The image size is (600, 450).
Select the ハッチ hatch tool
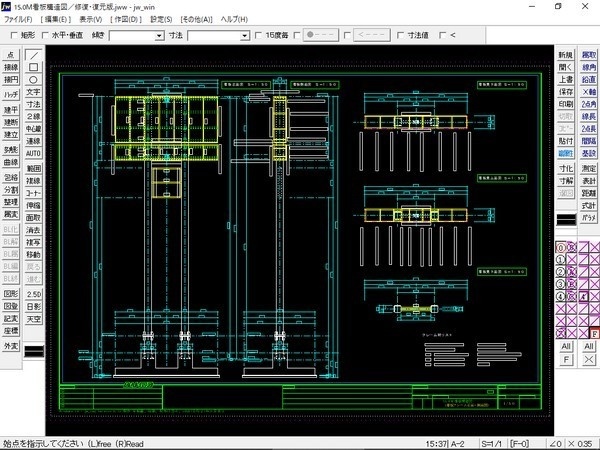(x=11, y=95)
